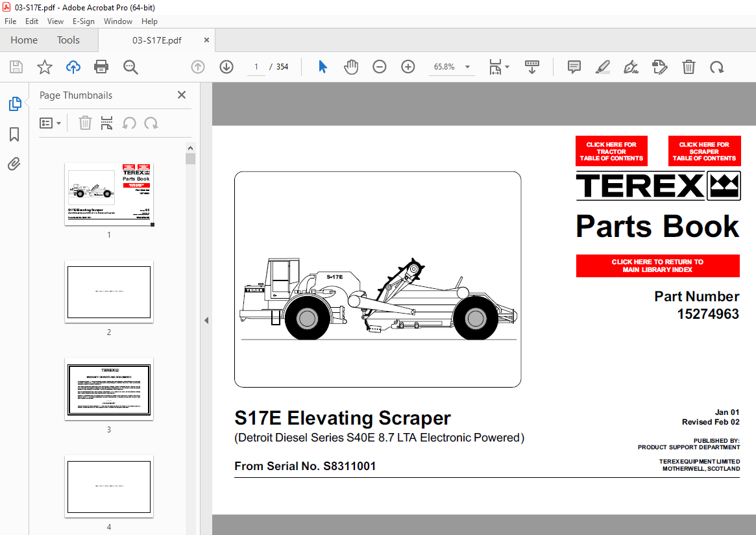Screen dimensions: 756x535
Task: Expand the fit page options arrow
Action: 507,67
